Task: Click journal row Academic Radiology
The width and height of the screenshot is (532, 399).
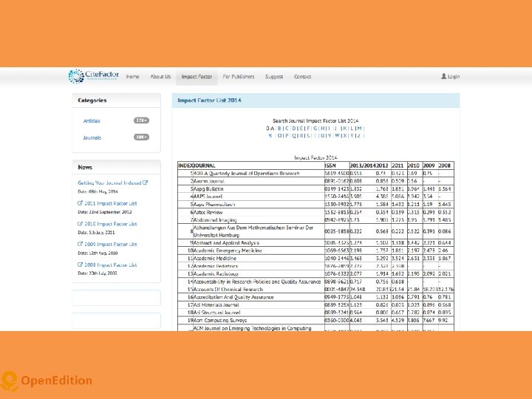Action: tap(316, 274)
